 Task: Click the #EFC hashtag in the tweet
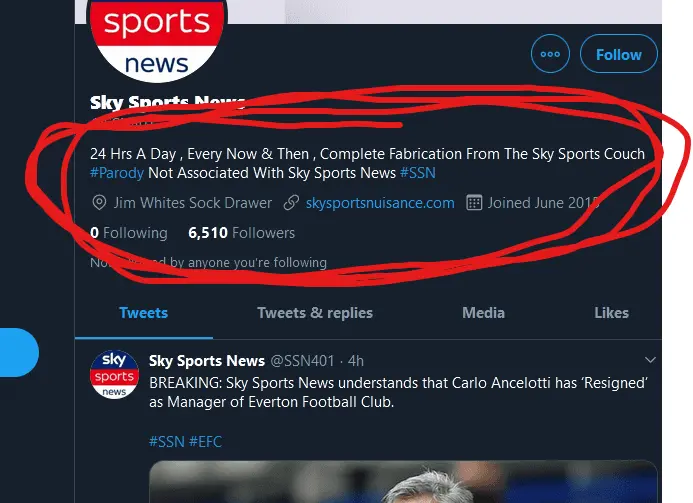pyautogui.click(x=207, y=441)
